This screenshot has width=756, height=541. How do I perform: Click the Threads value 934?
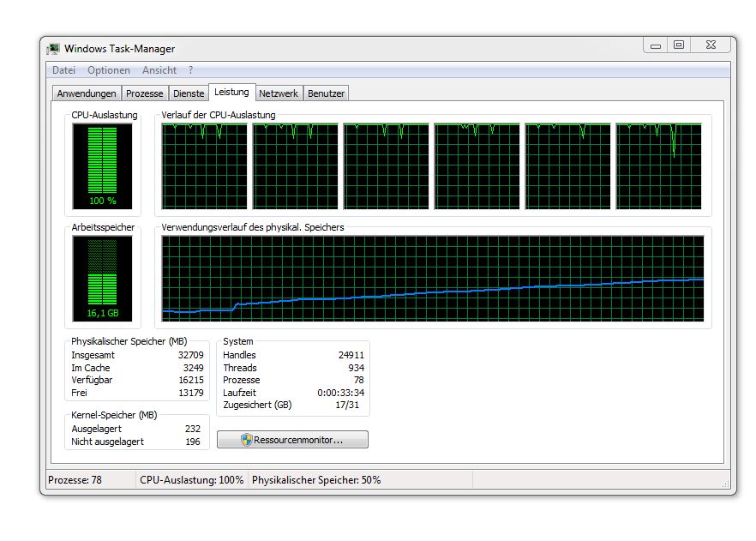[x=357, y=368]
